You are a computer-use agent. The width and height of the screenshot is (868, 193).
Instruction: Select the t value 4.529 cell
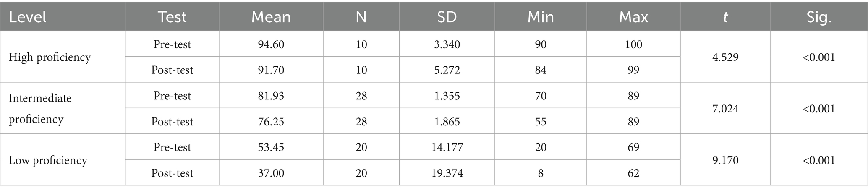click(x=725, y=57)
